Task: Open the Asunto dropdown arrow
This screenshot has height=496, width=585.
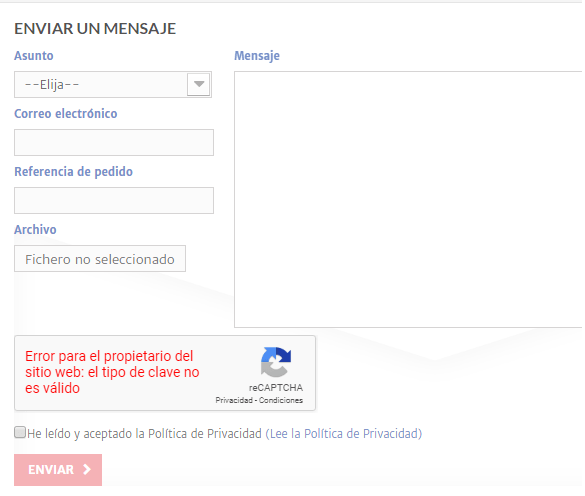Action: click(199, 84)
